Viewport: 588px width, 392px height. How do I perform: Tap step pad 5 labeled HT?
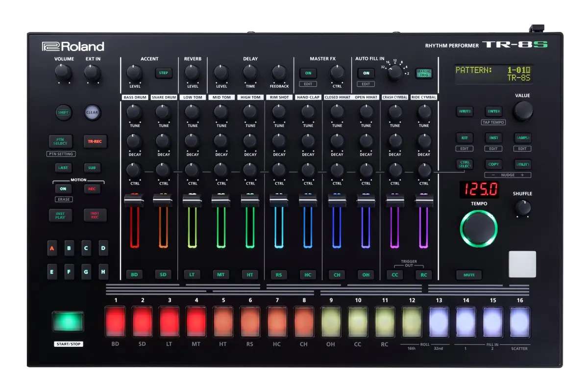pos(223,321)
